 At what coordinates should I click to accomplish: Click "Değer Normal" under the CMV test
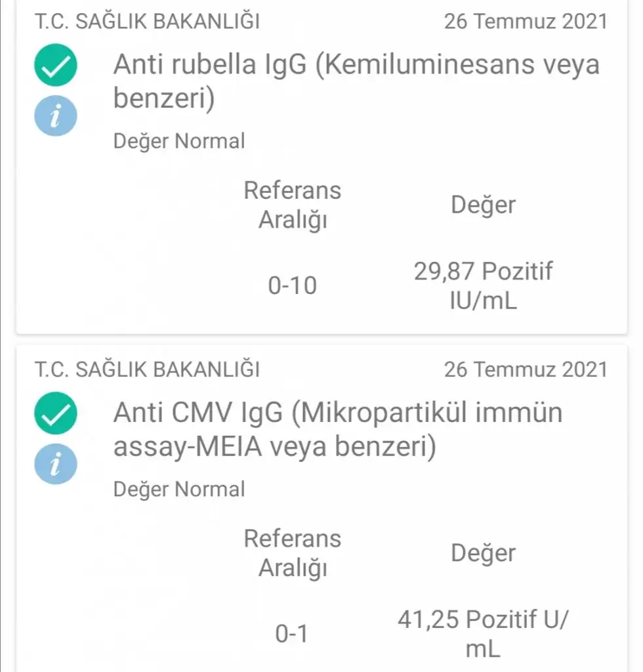[179, 489]
